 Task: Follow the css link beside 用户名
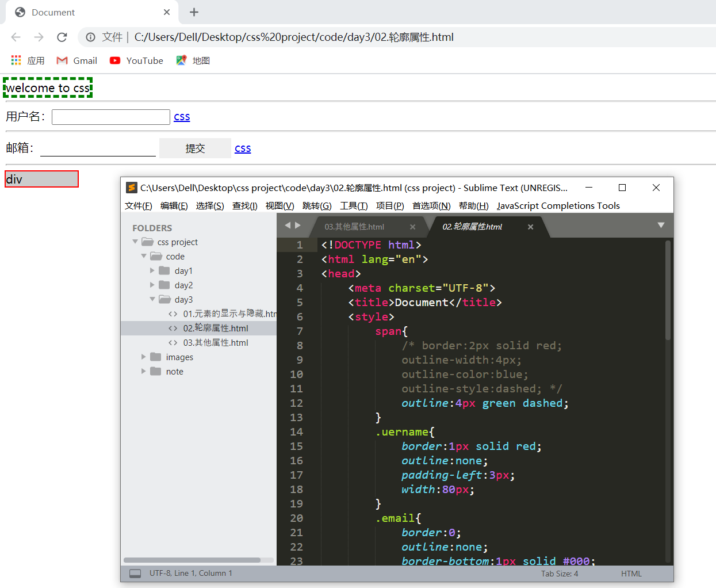click(x=182, y=117)
